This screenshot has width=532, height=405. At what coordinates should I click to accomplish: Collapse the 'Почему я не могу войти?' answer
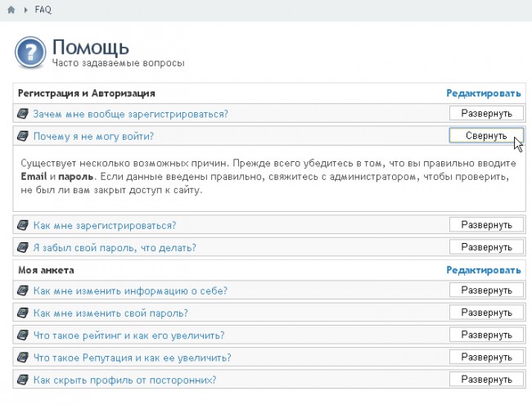(x=486, y=136)
